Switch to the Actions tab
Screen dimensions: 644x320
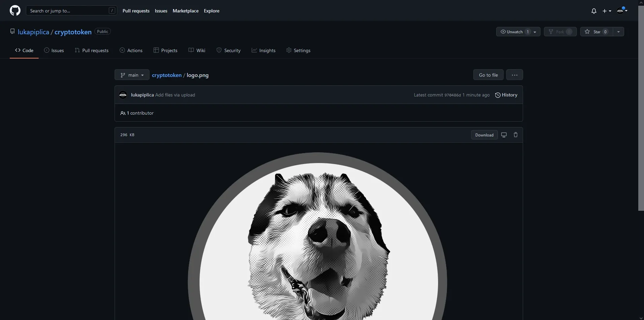click(x=131, y=50)
